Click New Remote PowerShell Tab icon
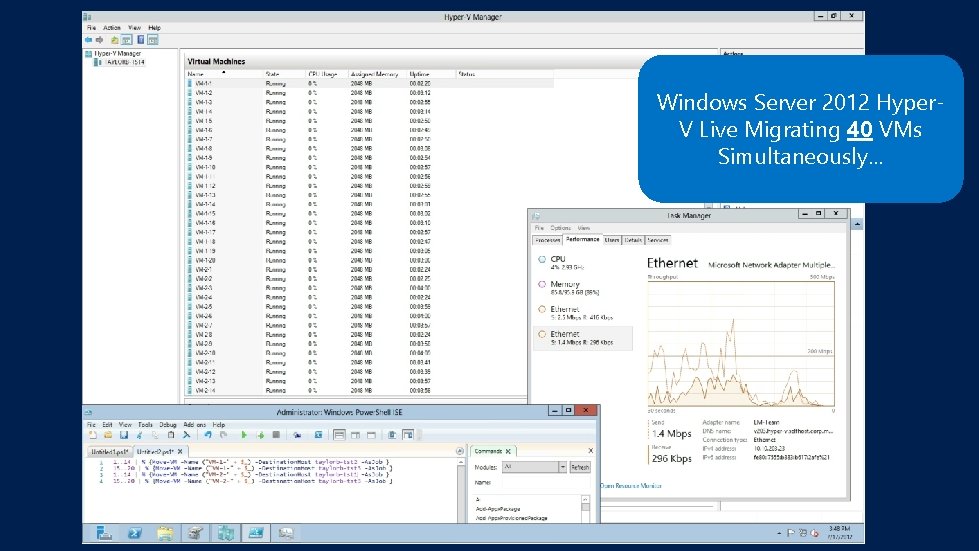Image resolution: width=979 pixels, height=551 pixels. [297, 435]
